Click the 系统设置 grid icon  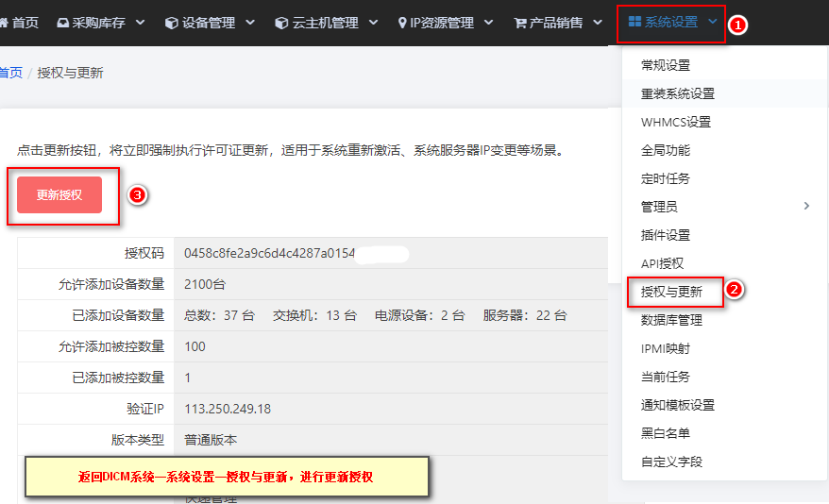tap(634, 22)
